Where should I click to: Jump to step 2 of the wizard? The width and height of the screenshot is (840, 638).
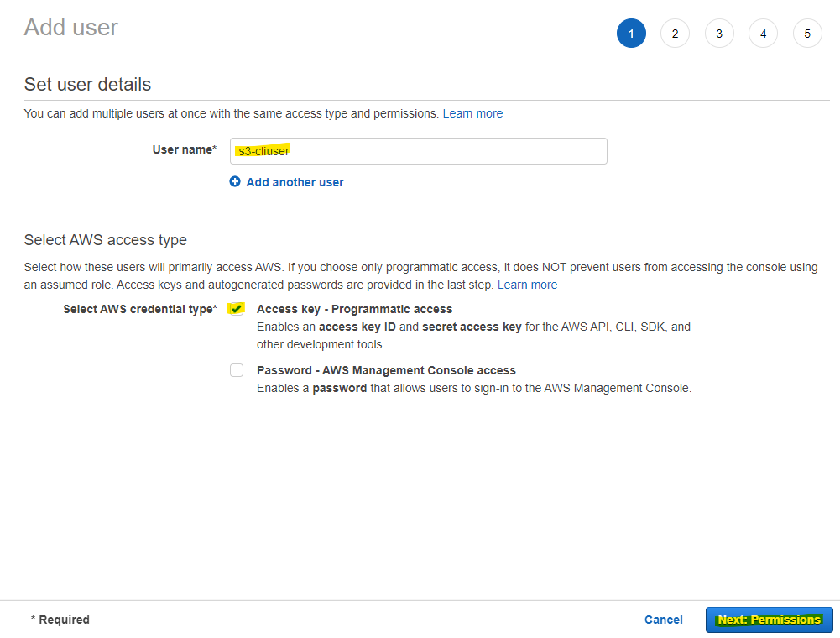tap(675, 33)
